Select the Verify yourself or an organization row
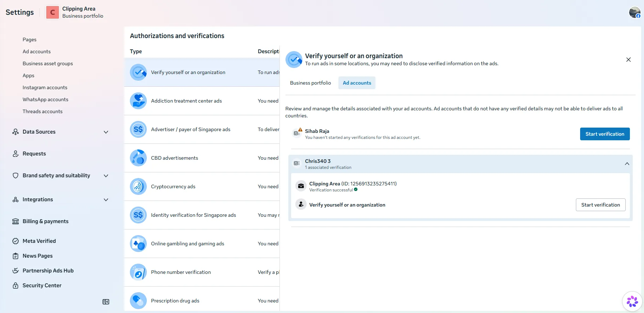The width and height of the screenshot is (644, 313). pos(202,72)
